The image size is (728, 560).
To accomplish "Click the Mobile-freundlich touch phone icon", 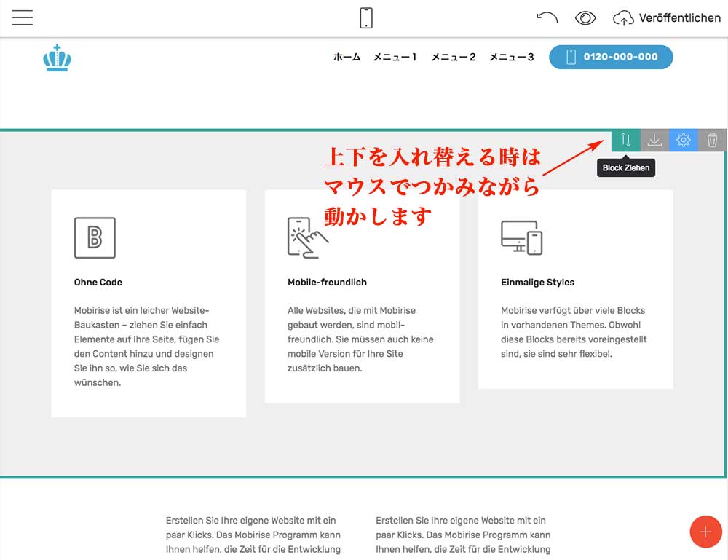I will click(x=308, y=237).
